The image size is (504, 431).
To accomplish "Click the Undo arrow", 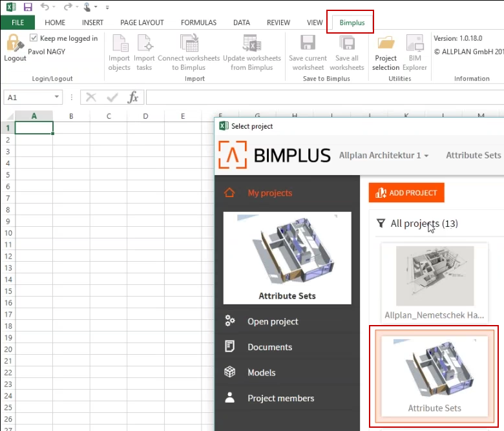I will click(x=45, y=6).
